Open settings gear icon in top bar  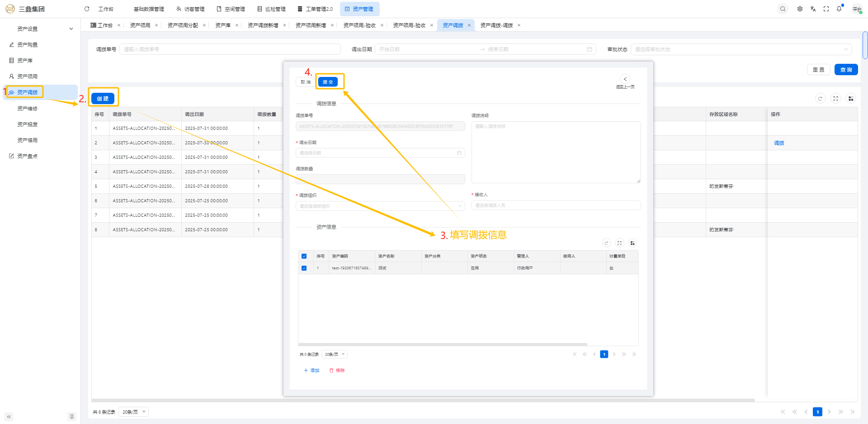800,9
